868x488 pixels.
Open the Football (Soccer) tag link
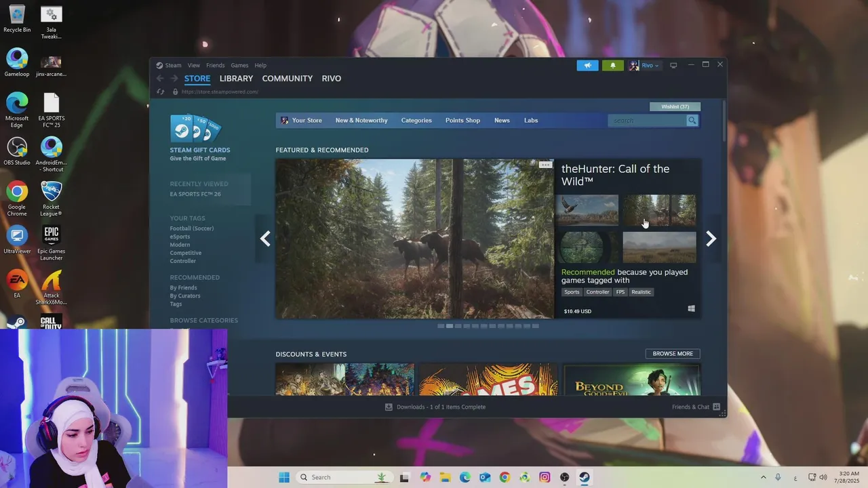pyautogui.click(x=192, y=228)
